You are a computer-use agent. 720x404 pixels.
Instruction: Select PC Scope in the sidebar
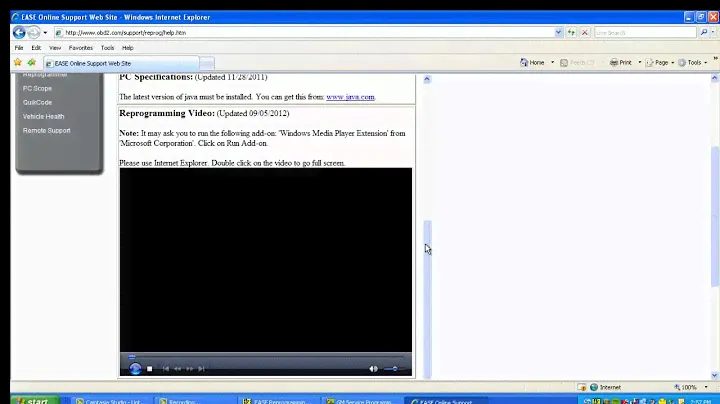pos(37,88)
